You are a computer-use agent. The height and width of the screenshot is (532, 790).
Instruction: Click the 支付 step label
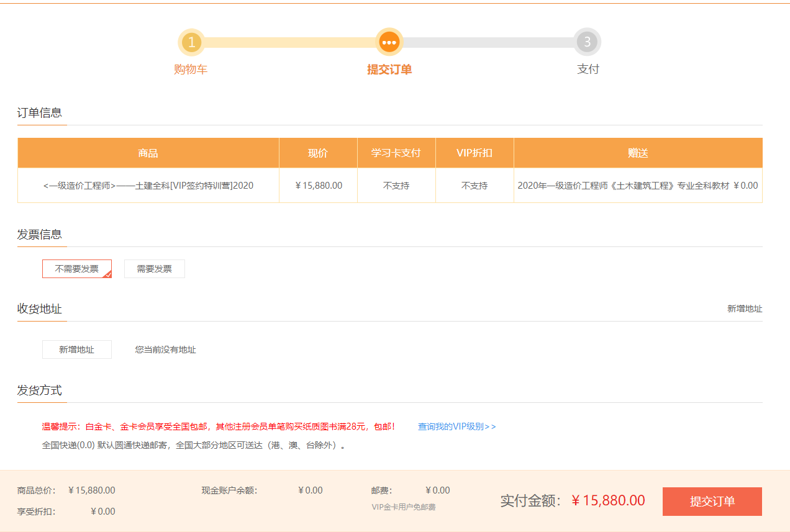[x=588, y=69]
